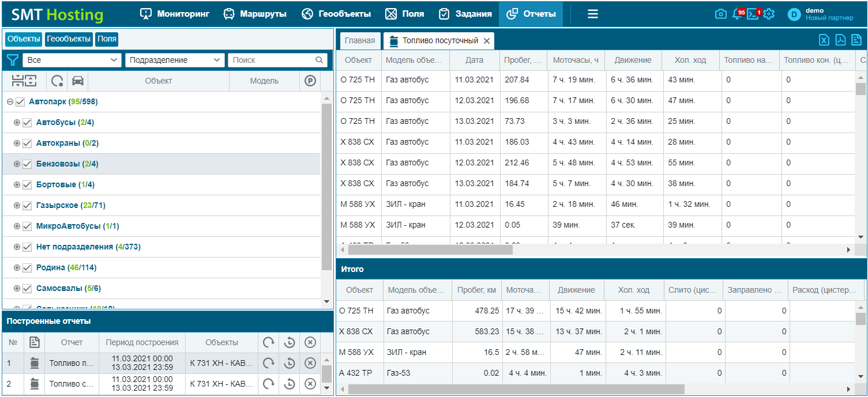Delete built report row 2

pyautogui.click(x=310, y=384)
